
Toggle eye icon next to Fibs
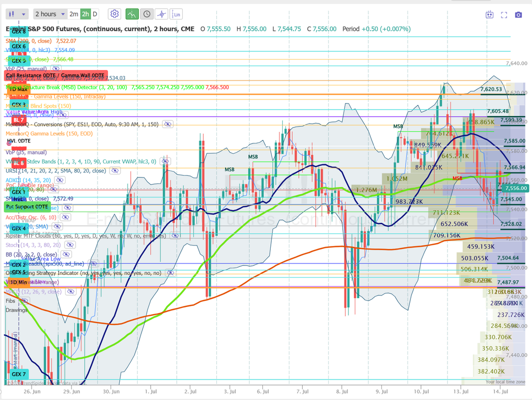point(24,300)
